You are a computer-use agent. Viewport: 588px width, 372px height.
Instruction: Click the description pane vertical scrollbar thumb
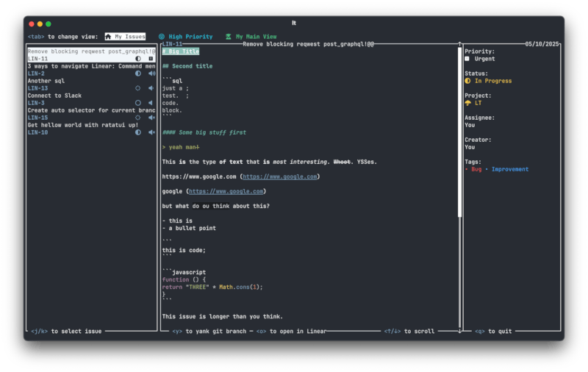coord(460,132)
